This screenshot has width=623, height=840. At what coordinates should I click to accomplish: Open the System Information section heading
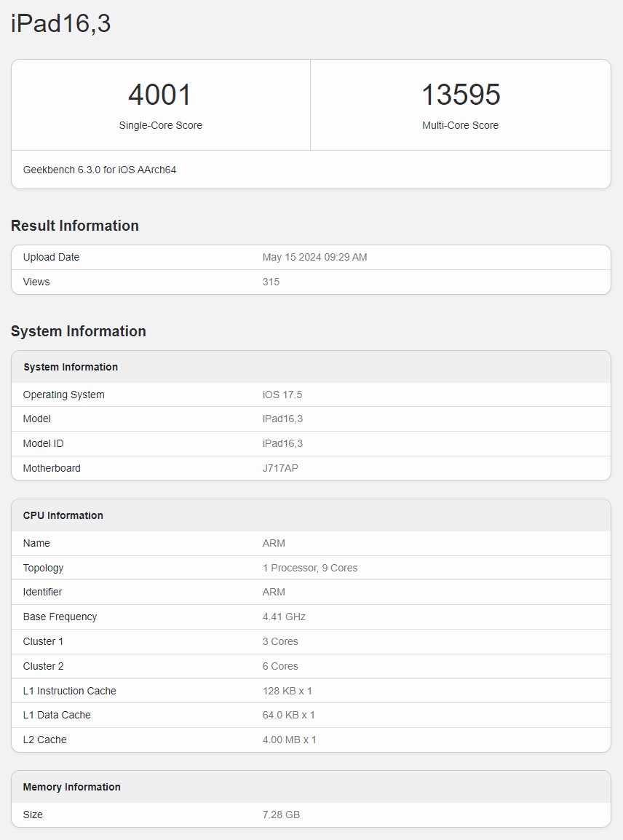click(78, 331)
